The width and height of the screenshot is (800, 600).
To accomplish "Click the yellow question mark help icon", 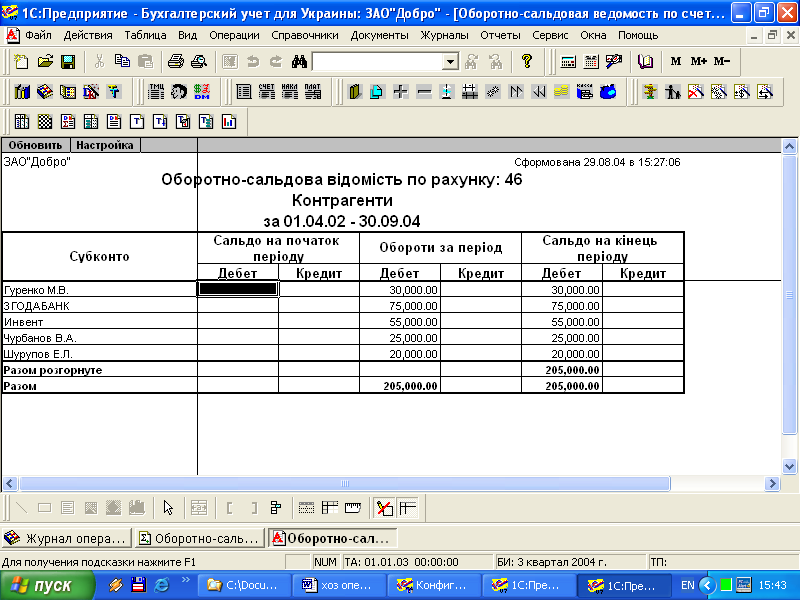I will click(x=527, y=62).
